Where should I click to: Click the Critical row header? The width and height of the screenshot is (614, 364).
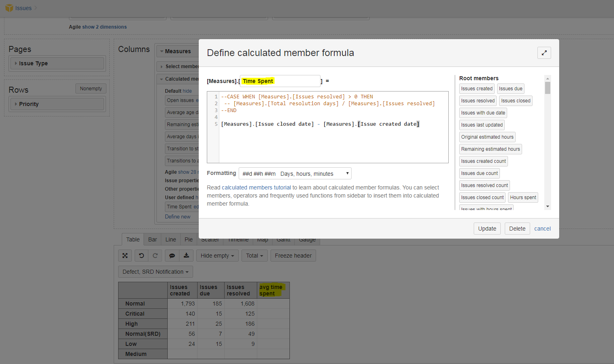tap(143, 314)
